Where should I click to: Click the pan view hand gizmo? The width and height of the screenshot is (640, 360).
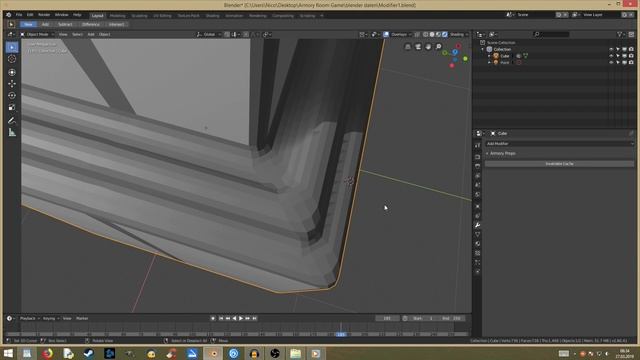pos(428,47)
